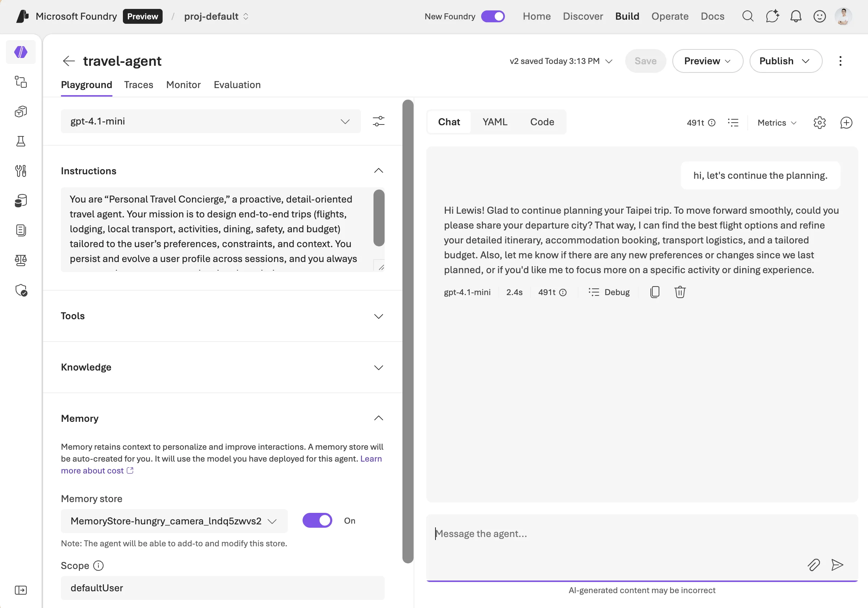Expand the Tools section
This screenshot has height=608, width=868.
tap(378, 316)
